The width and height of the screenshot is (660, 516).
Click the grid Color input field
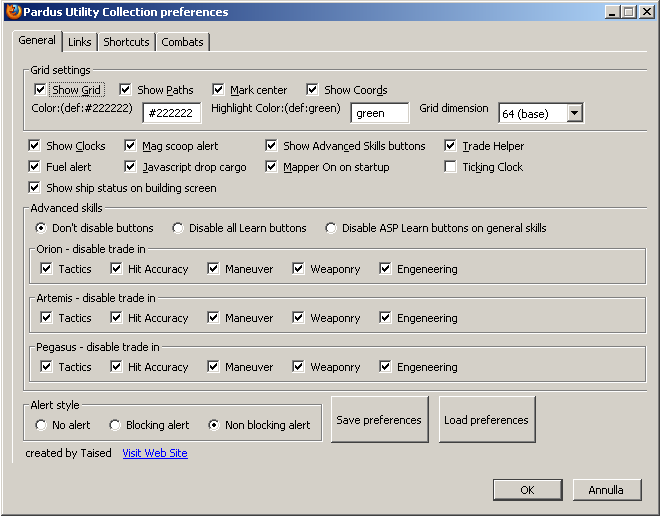click(172, 113)
